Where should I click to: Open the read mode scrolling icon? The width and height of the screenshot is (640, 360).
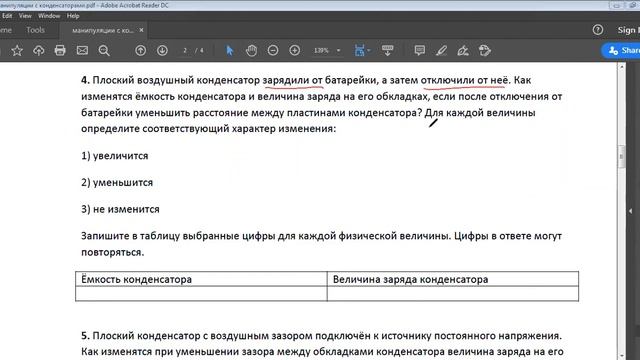(x=387, y=51)
